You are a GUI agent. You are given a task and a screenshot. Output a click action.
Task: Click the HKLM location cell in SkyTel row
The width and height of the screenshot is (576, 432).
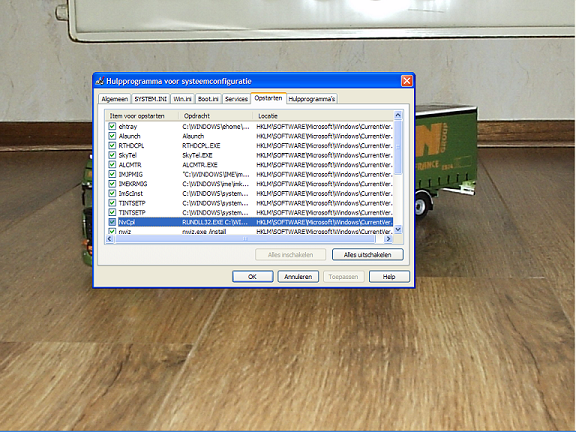click(x=324, y=155)
